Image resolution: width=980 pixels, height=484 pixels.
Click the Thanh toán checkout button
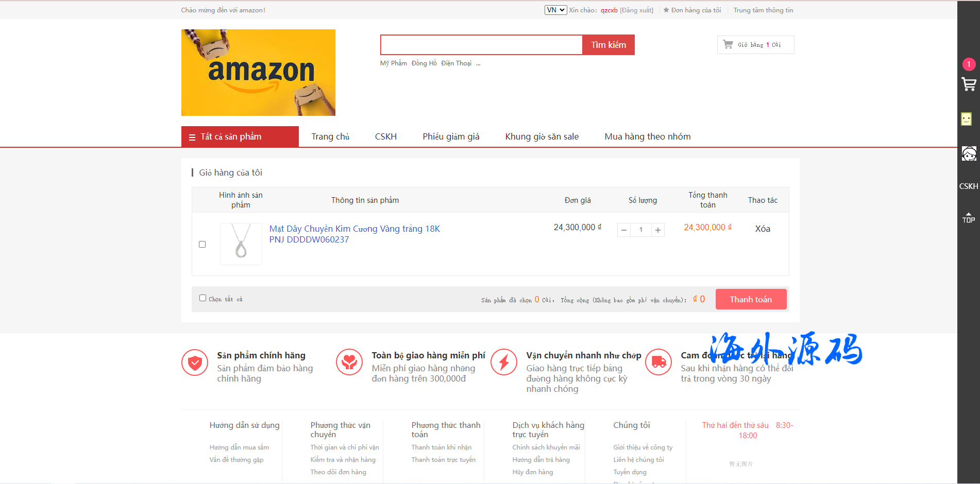pos(751,299)
